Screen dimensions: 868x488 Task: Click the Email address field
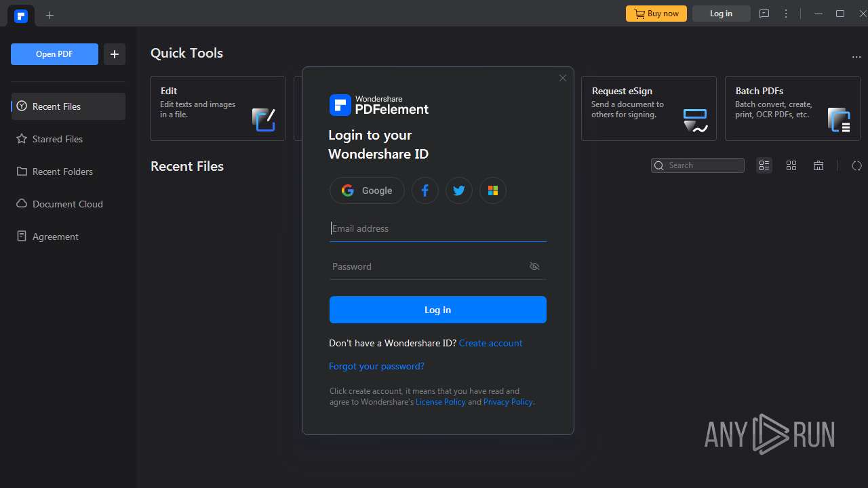click(438, 228)
